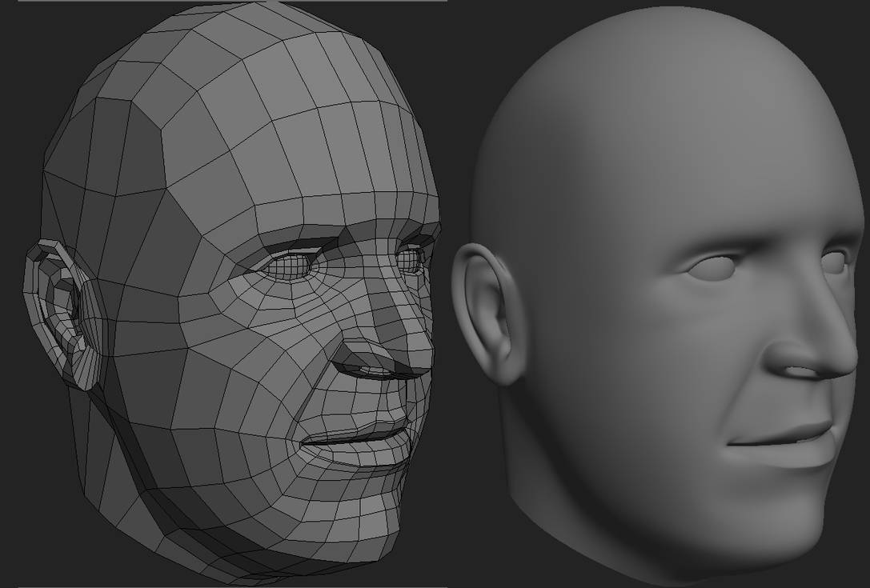Click the wireframe model's nostril
This screenshot has width=870, height=588.
click(373, 370)
